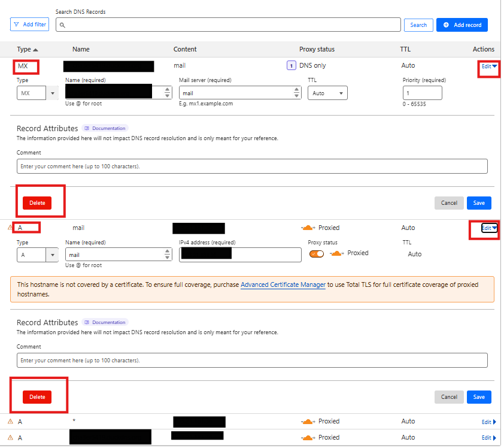
Task: Click the Documentation book icon under MX record
Action: click(86, 128)
